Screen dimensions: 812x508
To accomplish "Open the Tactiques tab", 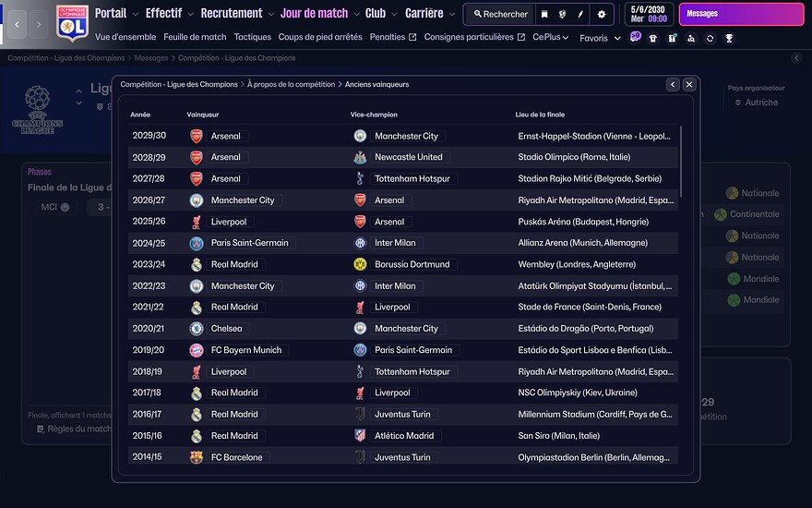I will (x=252, y=37).
